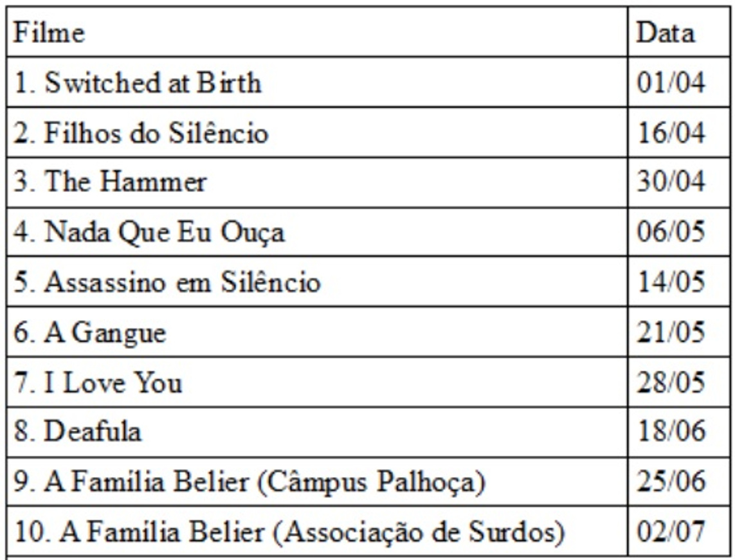This screenshot has height=560, width=735.
Task: Select the 'Nada Que Eu Ouça' cell
Action: click(x=149, y=233)
